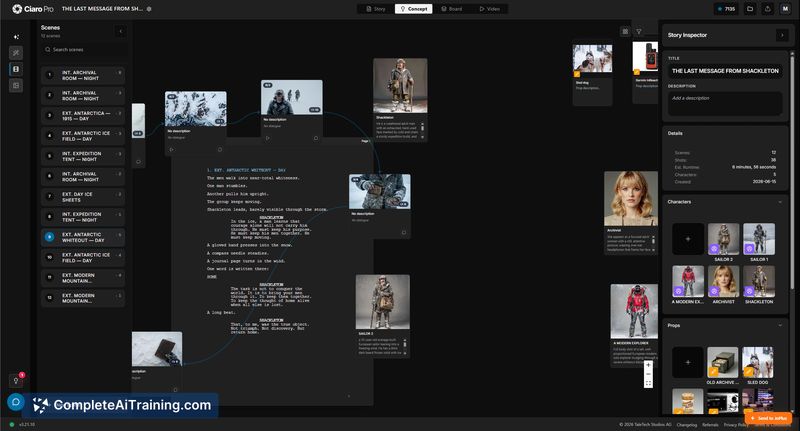Screen dimensions: 800x431
Task: Toggle the Scenes panel icon in left sidebar
Action: [x=16, y=69]
